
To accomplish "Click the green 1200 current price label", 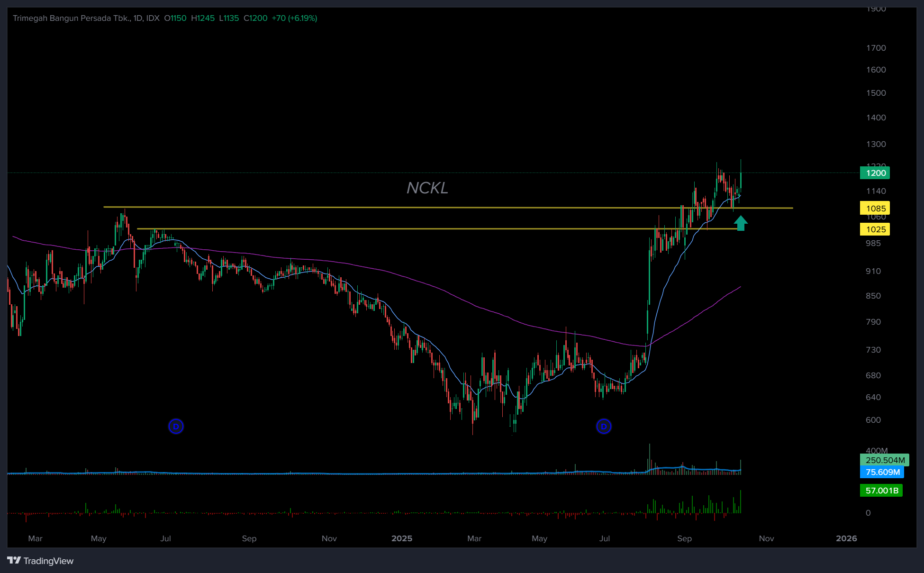I will (x=875, y=173).
